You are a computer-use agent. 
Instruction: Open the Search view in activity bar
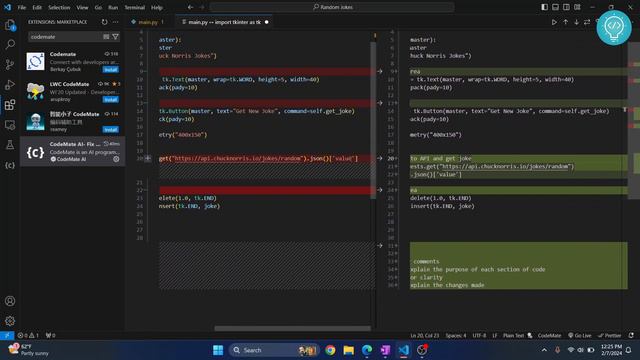(10, 44)
